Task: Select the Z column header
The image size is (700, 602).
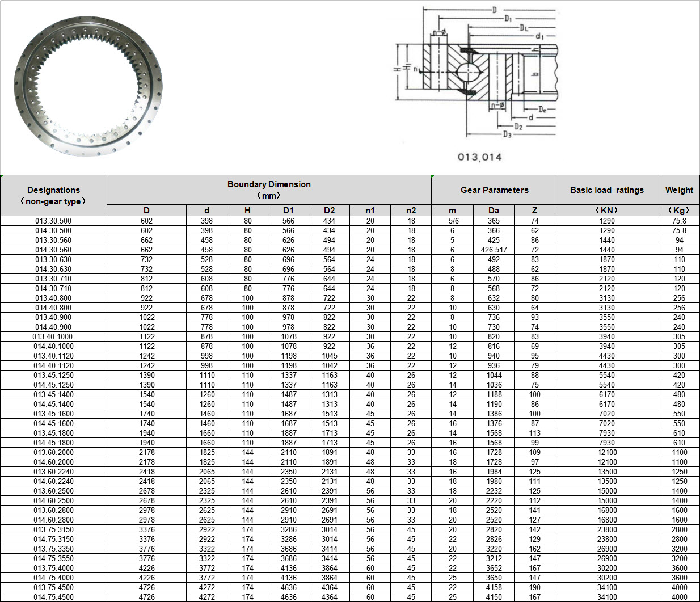Action: [534, 211]
